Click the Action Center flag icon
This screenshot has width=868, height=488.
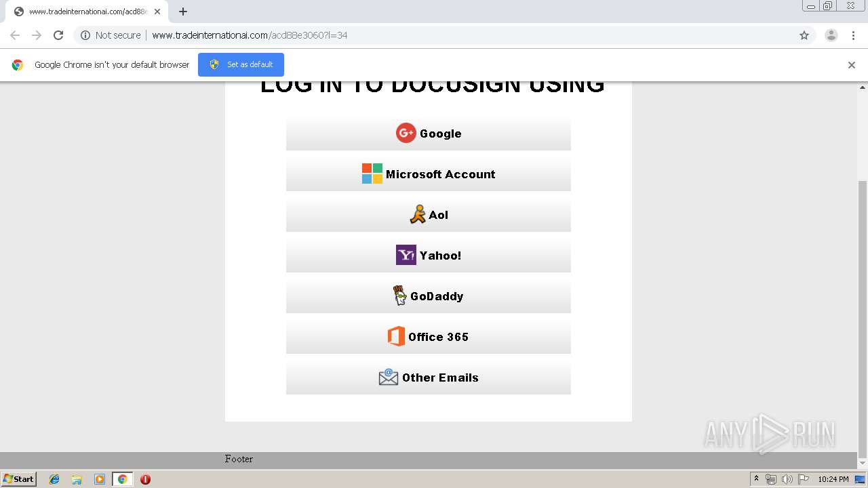coord(803,479)
